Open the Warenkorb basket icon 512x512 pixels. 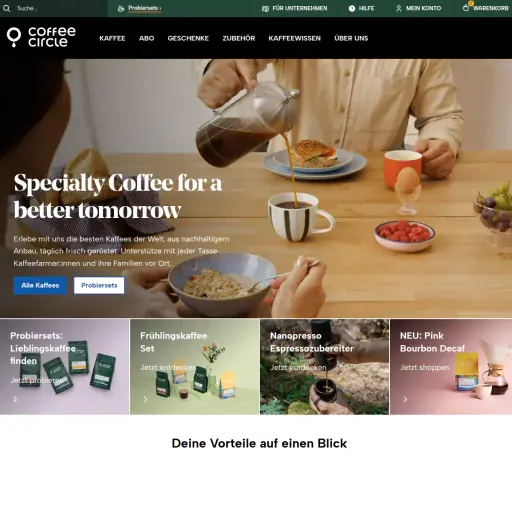coord(466,8)
